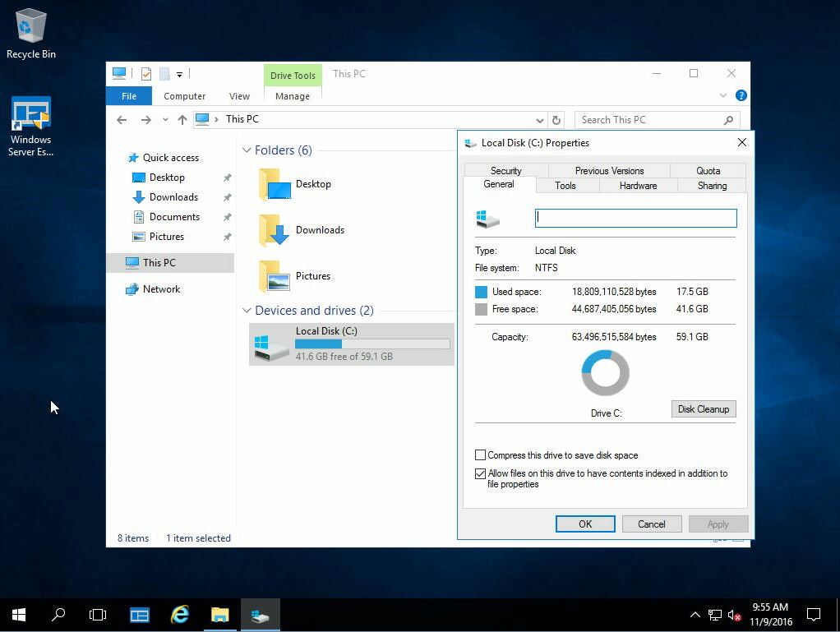Viewport: 840px width, 632px height.
Task: Select the Recycle Bin desktop icon
Action: pos(31,34)
